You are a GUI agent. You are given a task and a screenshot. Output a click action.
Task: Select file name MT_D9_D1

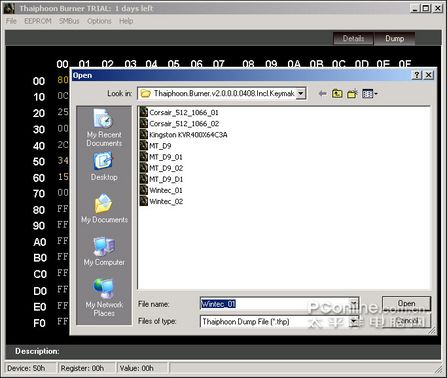click(x=166, y=179)
